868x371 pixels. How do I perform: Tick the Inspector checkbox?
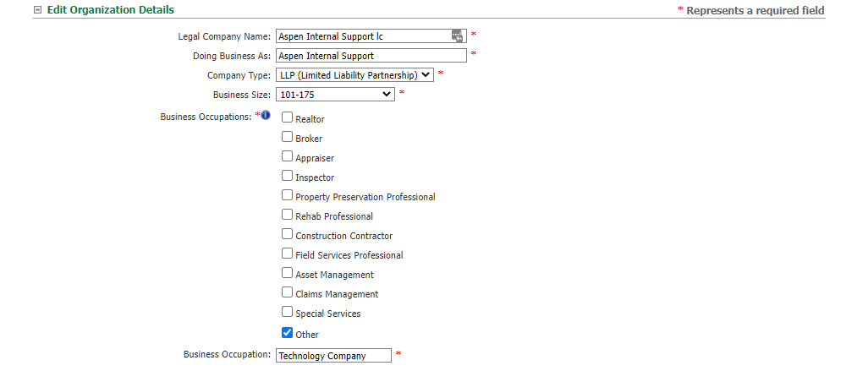click(x=287, y=176)
